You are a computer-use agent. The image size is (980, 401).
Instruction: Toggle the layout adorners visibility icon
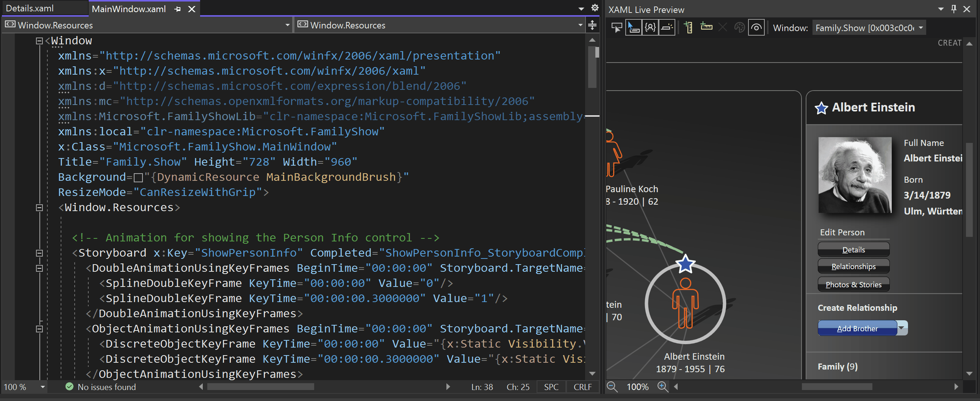[x=667, y=27]
